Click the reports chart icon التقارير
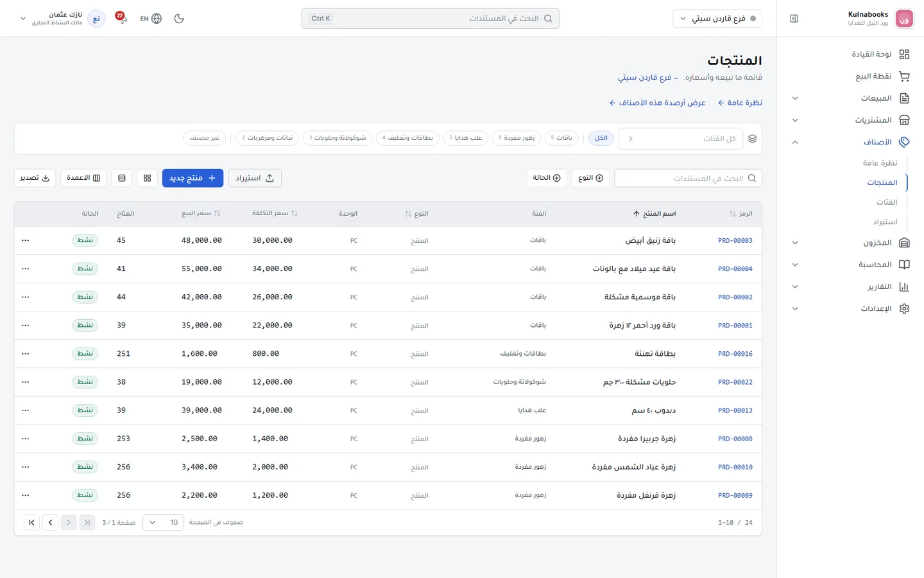 pos(904,287)
